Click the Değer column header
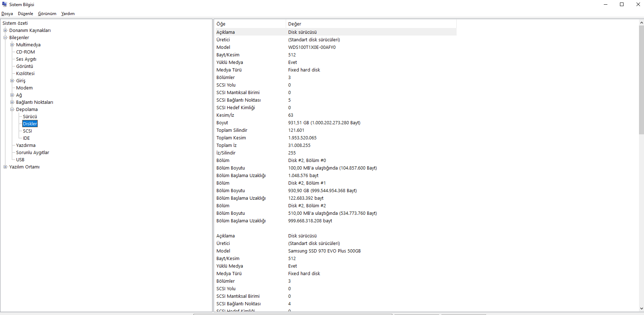644x315 pixels. [371, 24]
